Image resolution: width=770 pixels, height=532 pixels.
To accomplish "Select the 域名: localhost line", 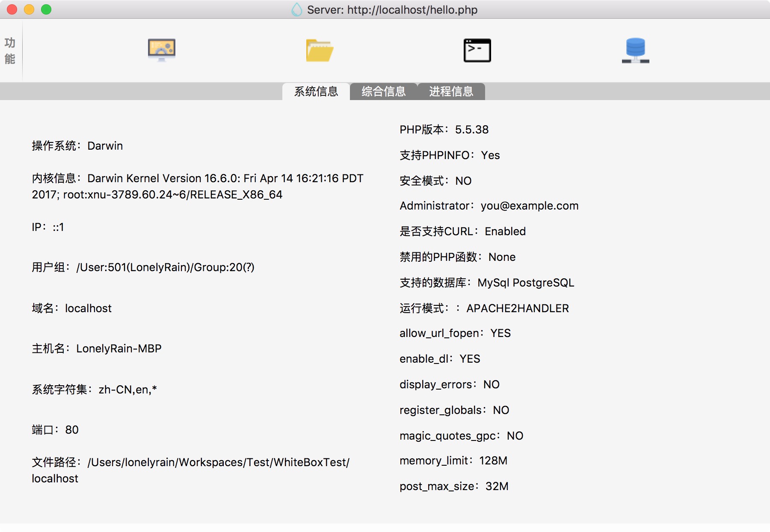I will tap(72, 308).
